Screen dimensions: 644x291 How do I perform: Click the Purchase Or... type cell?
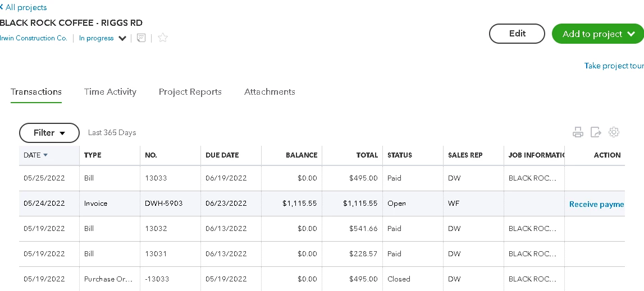[x=108, y=279]
